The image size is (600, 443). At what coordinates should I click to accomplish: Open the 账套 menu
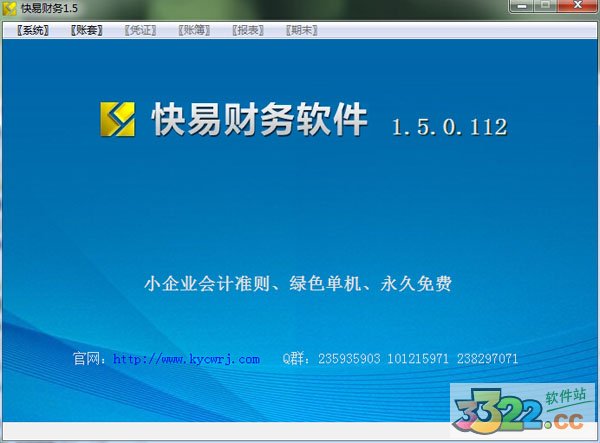pos(86,30)
